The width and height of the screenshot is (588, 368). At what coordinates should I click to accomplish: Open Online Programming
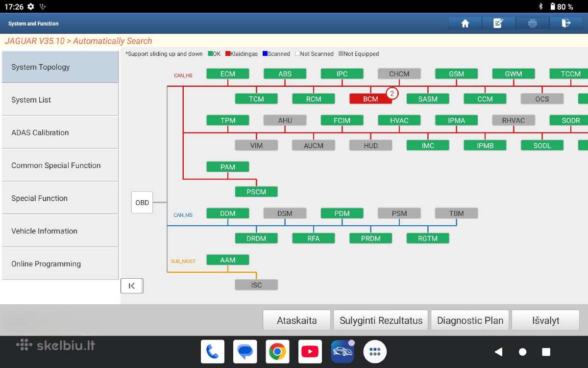60,263
